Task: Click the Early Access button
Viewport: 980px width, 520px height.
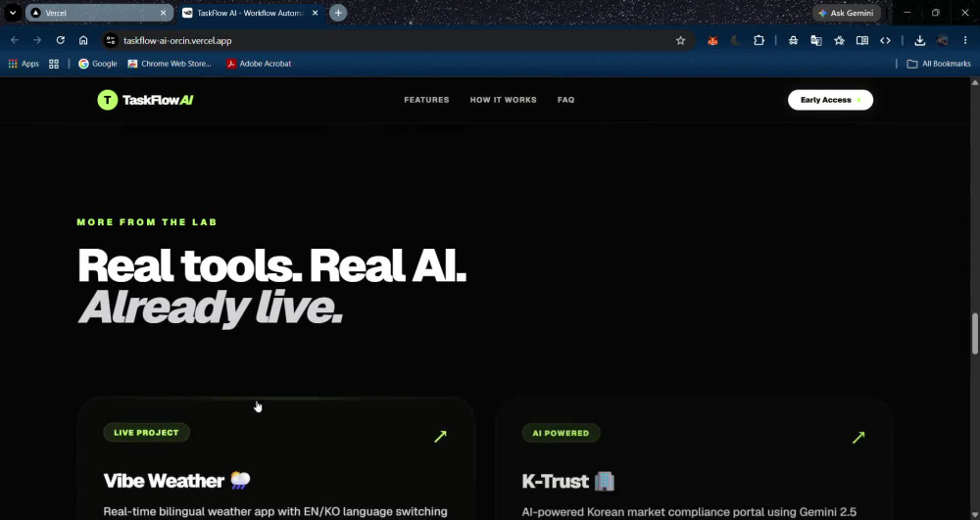Action: 830,100
